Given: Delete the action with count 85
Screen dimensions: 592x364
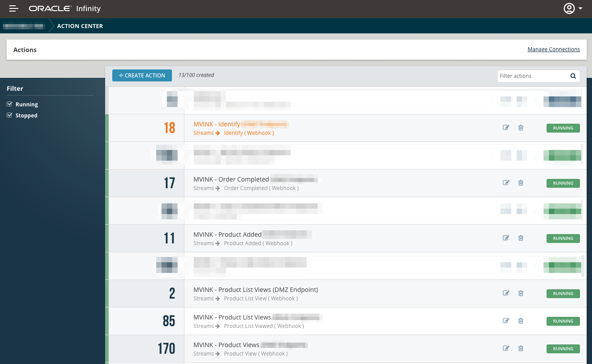Looking at the screenshot, I should (x=521, y=321).
